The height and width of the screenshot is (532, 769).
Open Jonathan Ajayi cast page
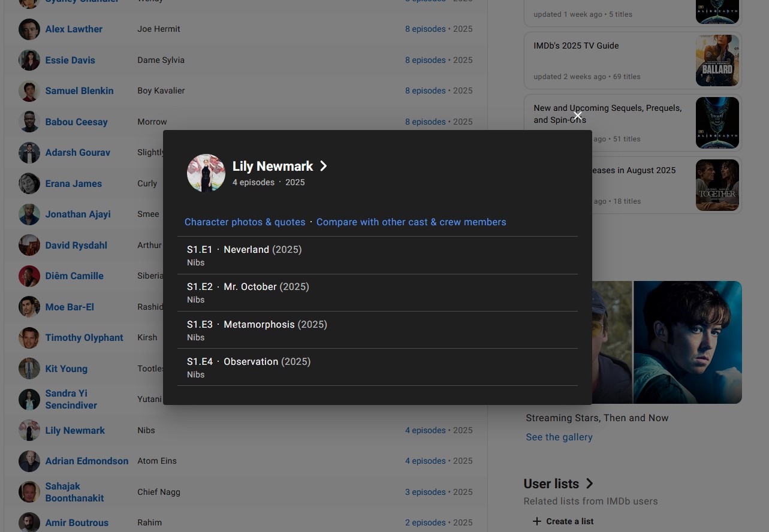coord(78,214)
